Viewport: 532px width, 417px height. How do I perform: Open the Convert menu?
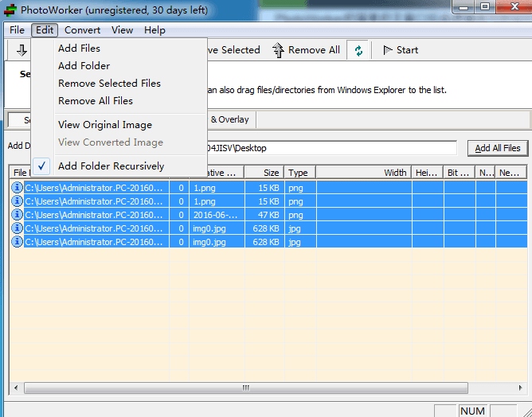(x=82, y=29)
